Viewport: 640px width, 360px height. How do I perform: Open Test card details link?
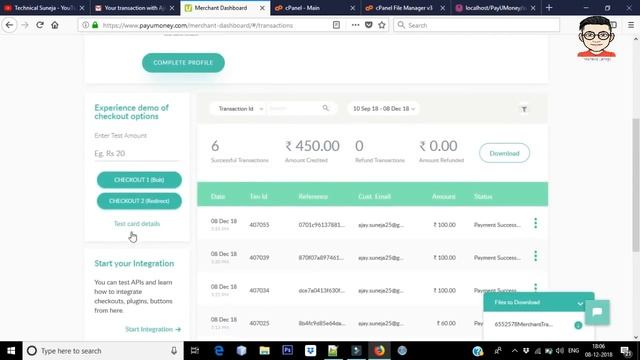pyautogui.click(x=137, y=224)
